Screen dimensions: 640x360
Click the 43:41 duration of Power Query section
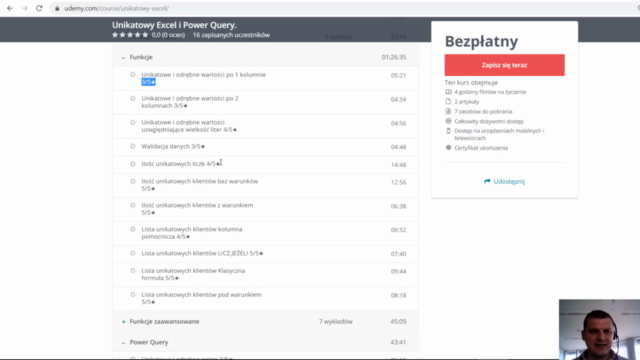click(x=398, y=342)
